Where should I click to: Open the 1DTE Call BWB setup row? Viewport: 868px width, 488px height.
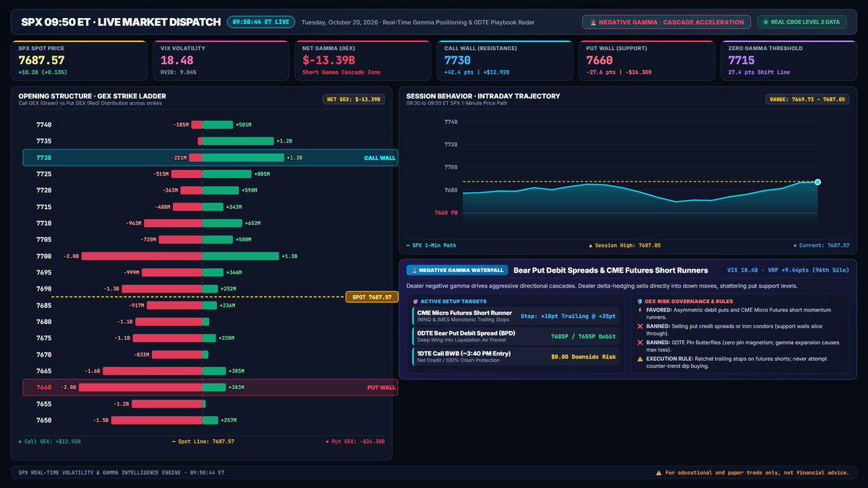point(514,356)
